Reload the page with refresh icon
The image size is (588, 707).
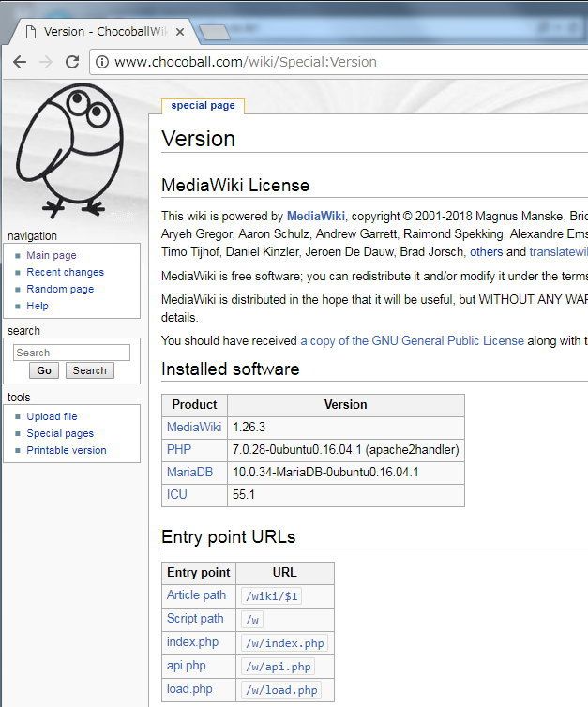click(x=72, y=62)
